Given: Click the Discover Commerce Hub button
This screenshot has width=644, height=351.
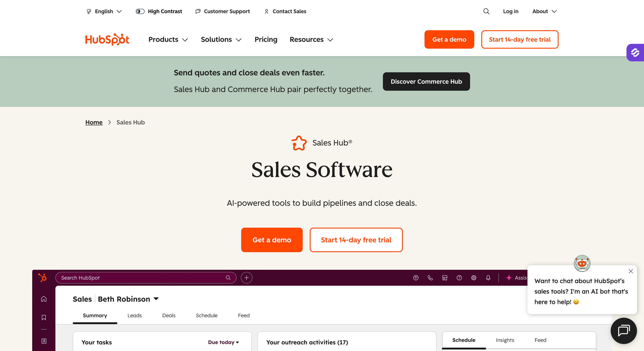Looking at the screenshot, I should coord(426,82).
